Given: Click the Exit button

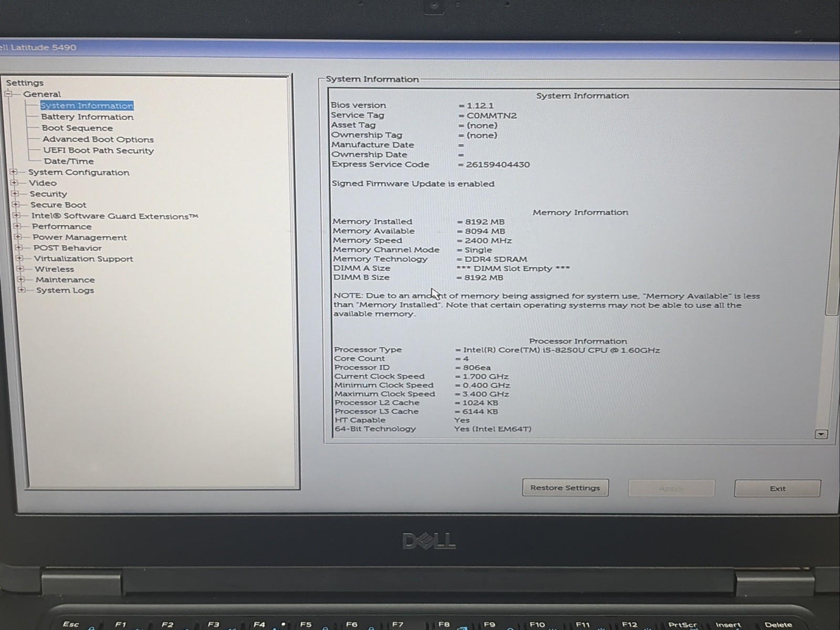Looking at the screenshot, I should pyautogui.click(x=777, y=488).
